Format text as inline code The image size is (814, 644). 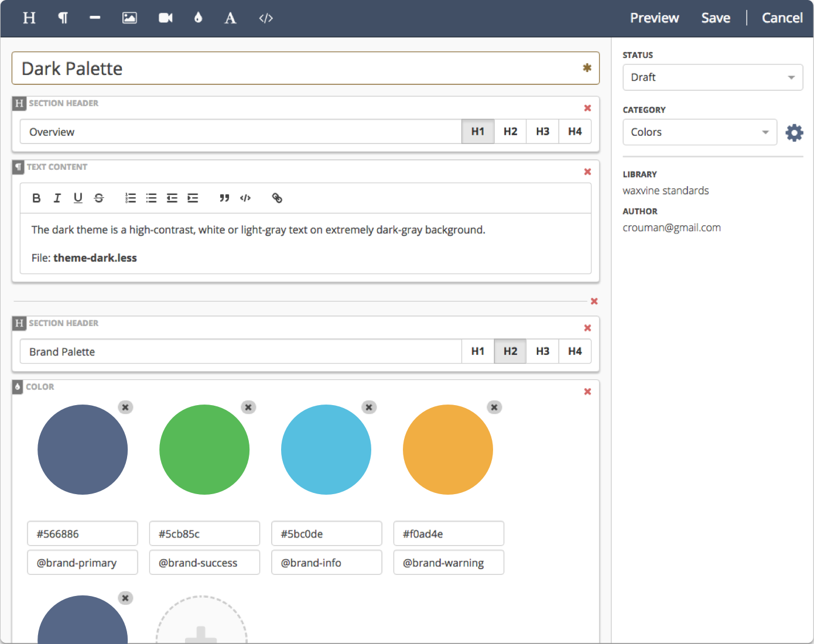pyautogui.click(x=245, y=198)
